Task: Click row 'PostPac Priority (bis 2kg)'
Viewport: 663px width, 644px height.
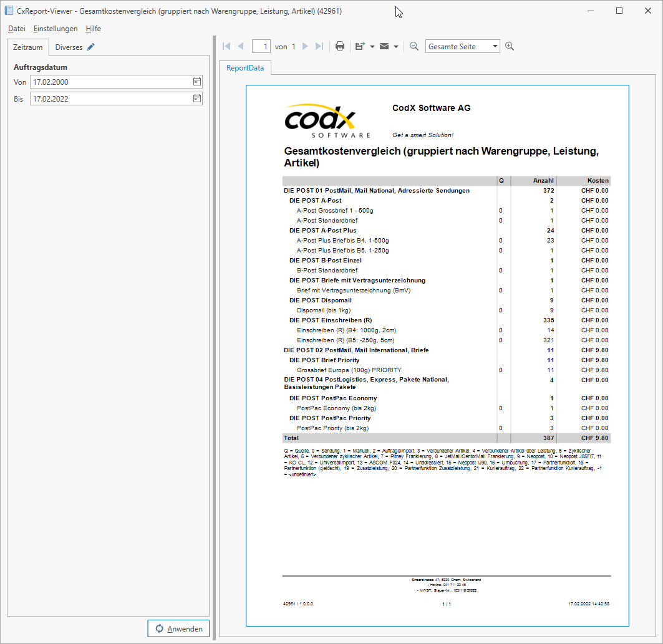Action: tap(447, 428)
